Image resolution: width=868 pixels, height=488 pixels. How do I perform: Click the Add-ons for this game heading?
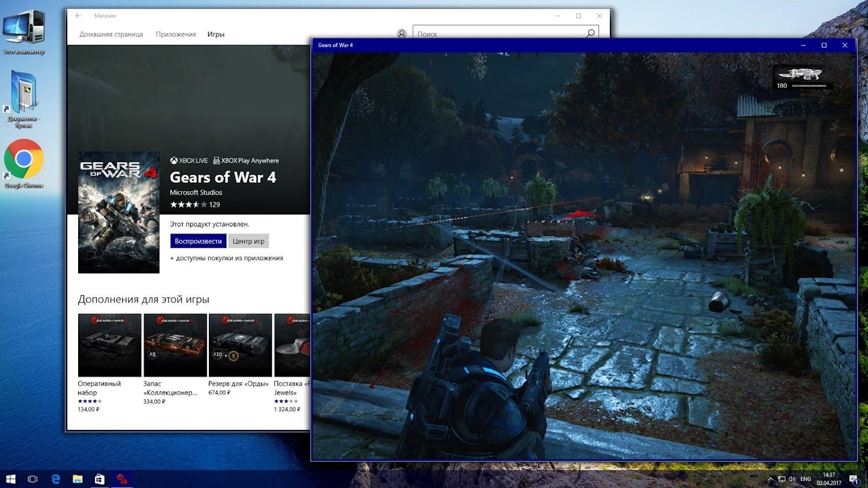[x=143, y=299]
